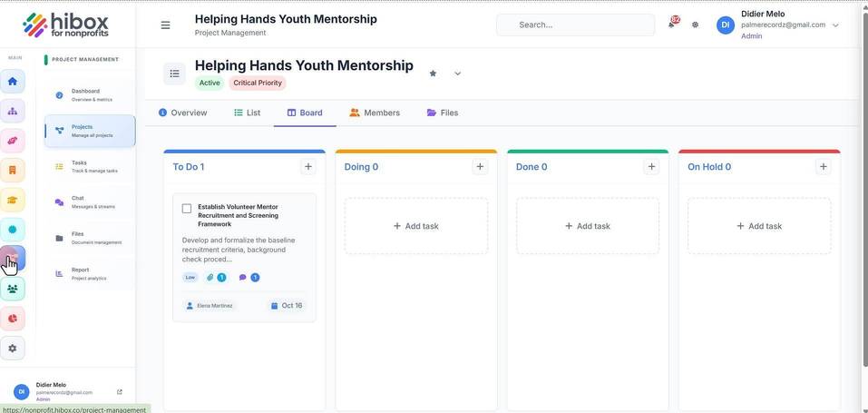Click plus button in On Hold column
The height and width of the screenshot is (413, 868).
pyautogui.click(x=824, y=166)
